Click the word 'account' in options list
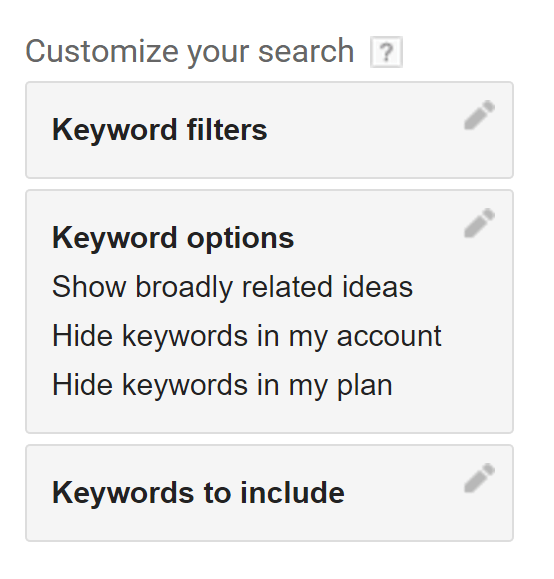 (x=389, y=337)
